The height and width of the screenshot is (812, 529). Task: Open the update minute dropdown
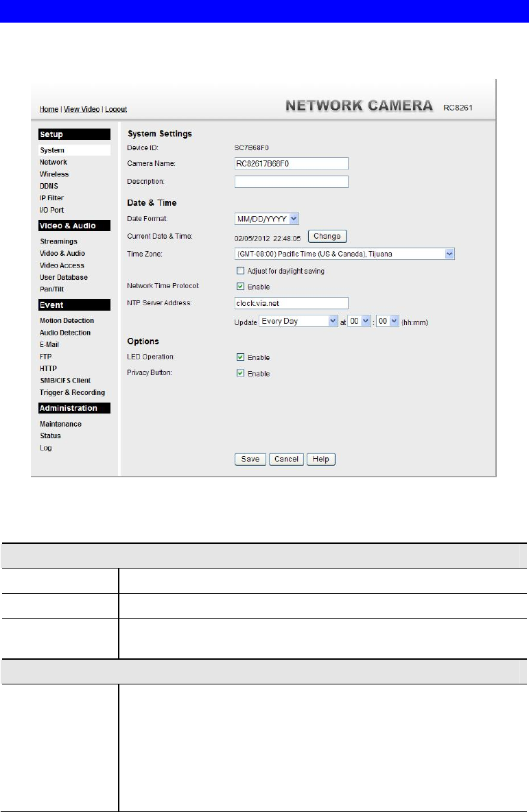pyautogui.click(x=387, y=322)
